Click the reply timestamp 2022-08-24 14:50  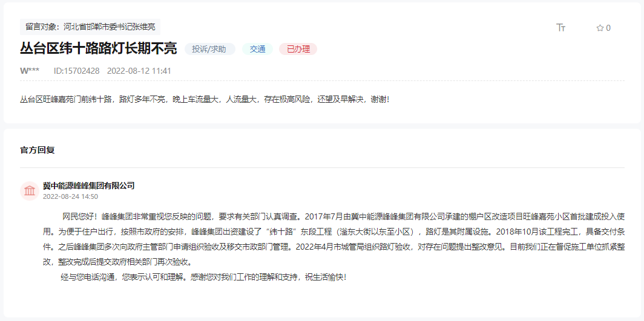70,196
